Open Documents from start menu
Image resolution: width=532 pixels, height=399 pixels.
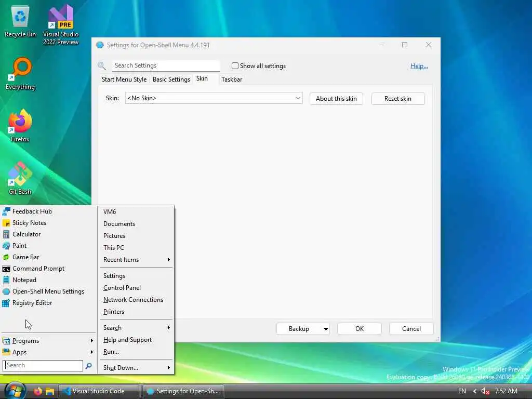[137, 224]
